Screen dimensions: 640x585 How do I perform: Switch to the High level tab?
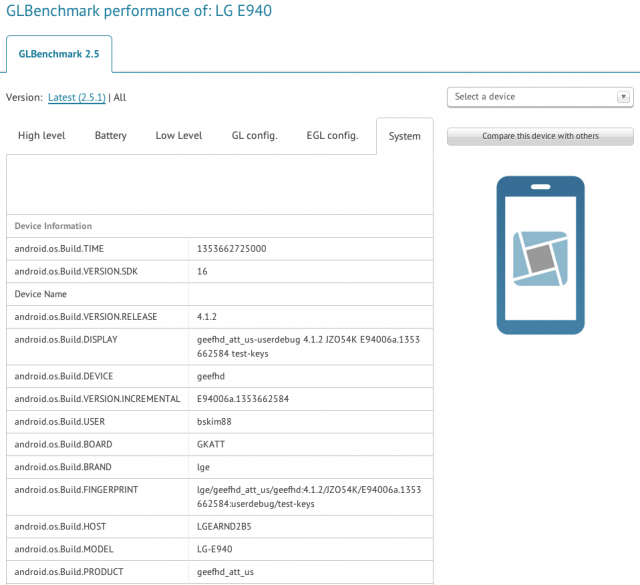(x=42, y=136)
